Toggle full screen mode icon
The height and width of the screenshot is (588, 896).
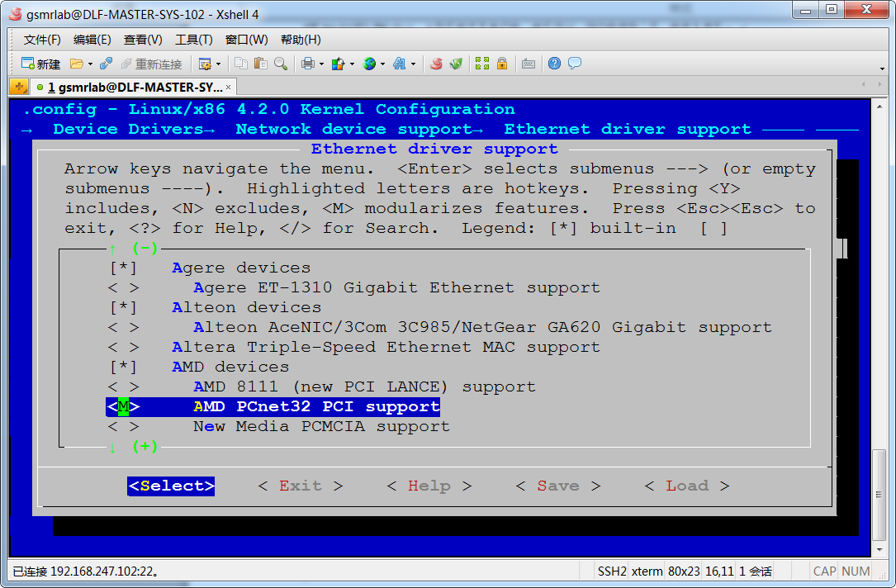(482, 64)
